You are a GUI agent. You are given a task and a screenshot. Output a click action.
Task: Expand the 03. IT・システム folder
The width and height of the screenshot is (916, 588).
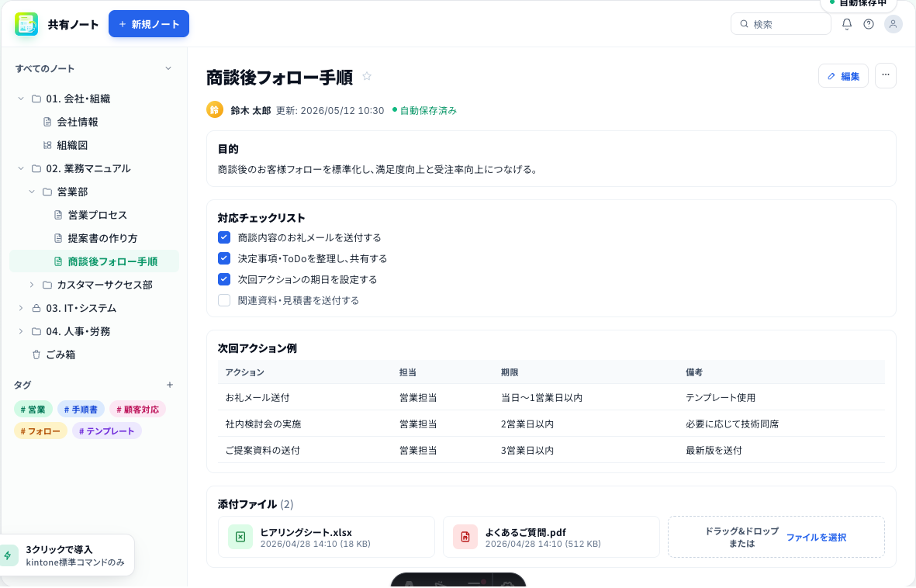click(21, 308)
